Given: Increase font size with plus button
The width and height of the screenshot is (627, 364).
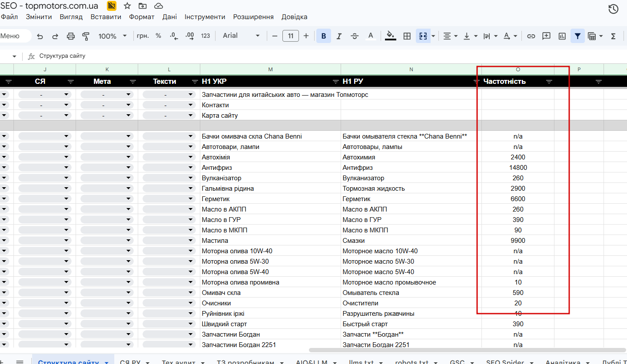Looking at the screenshot, I should [306, 36].
